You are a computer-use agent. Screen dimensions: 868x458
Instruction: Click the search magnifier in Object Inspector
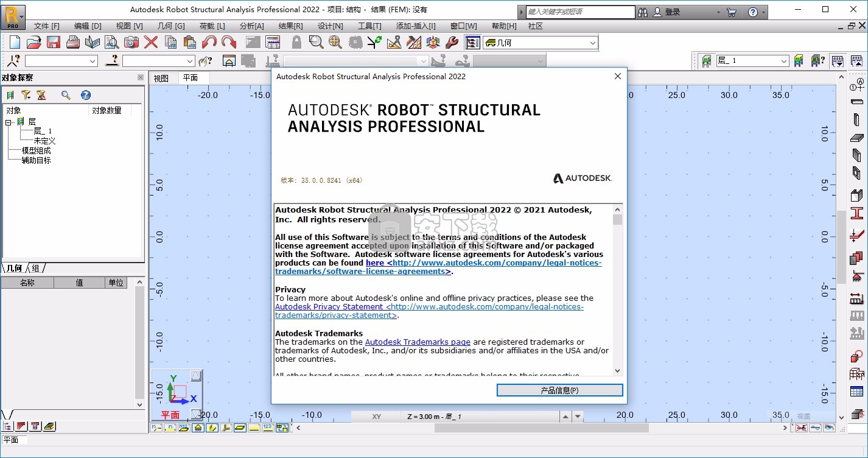click(66, 95)
